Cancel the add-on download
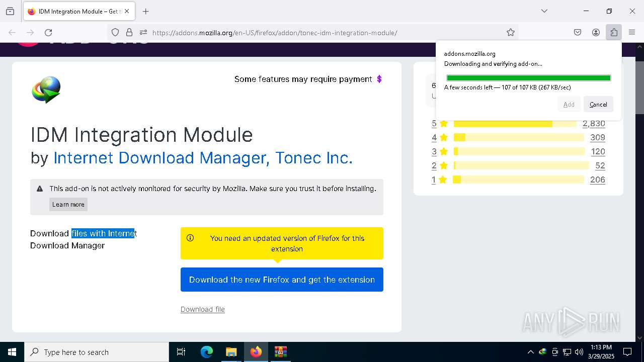The image size is (644, 362). click(x=598, y=105)
